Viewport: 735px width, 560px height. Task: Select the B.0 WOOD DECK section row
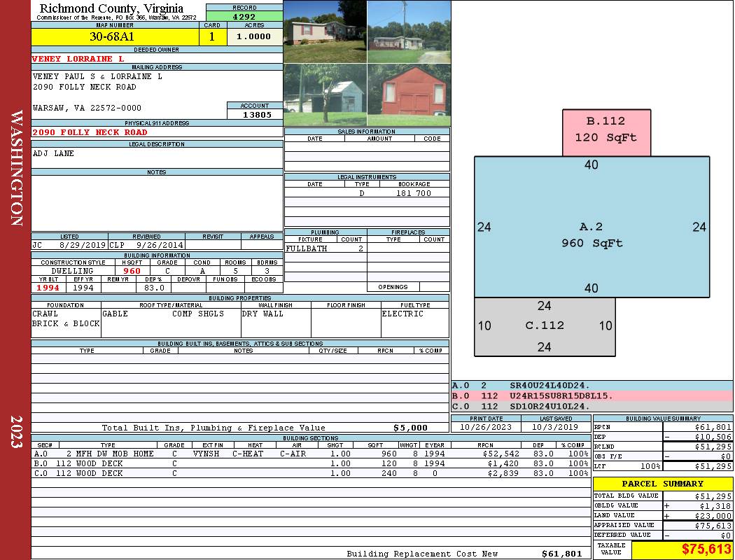[x=311, y=463]
